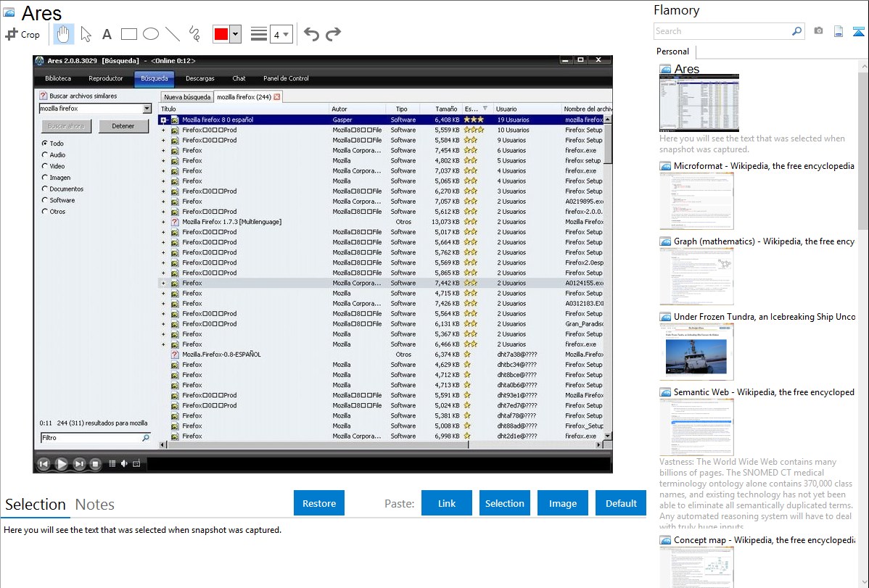Image resolution: width=869 pixels, height=588 pixels.
Task: Open the Panel de Control tab
Action: (286, 79)
